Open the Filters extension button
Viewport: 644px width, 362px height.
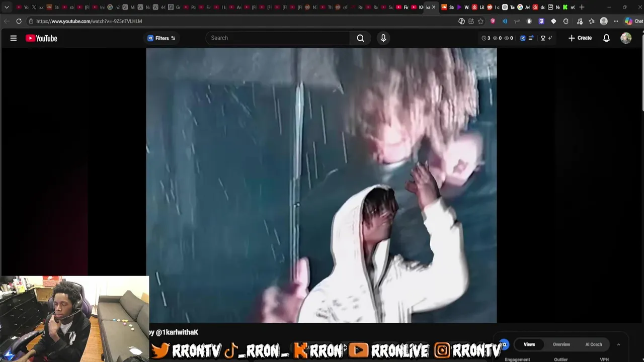162,38
